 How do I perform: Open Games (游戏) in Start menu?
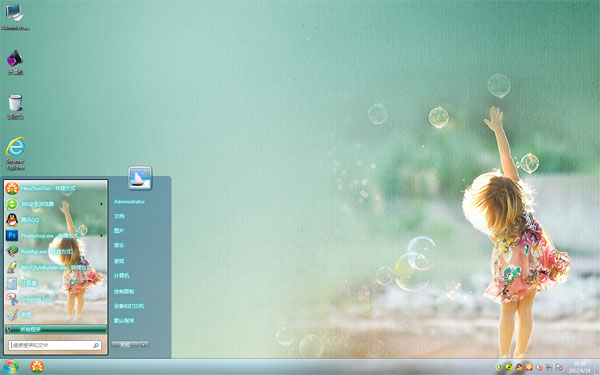pyautogui.click(x=119, y=261)
